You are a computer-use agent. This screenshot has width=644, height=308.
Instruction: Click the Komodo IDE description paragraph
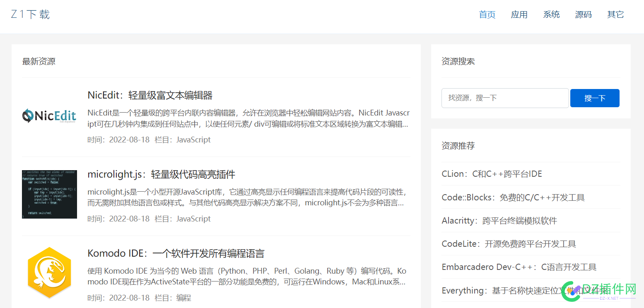[247, 277]
